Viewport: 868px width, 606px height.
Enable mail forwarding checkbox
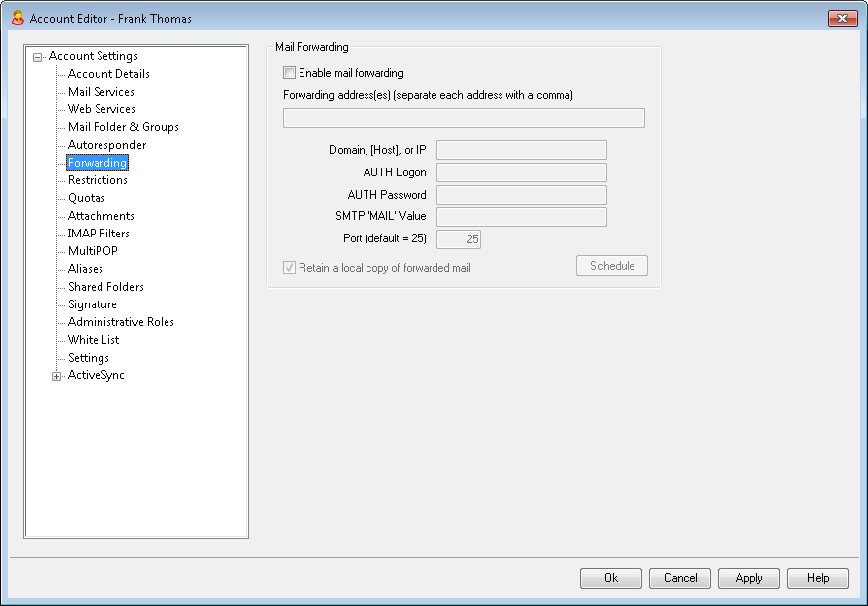[289, 73]
